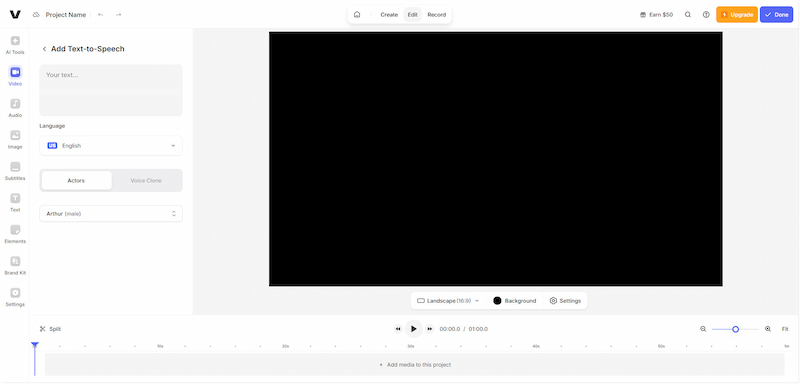Click the VEED logo icon
Image resolution: width=800 pixels, height=384 pixels.
15,15
